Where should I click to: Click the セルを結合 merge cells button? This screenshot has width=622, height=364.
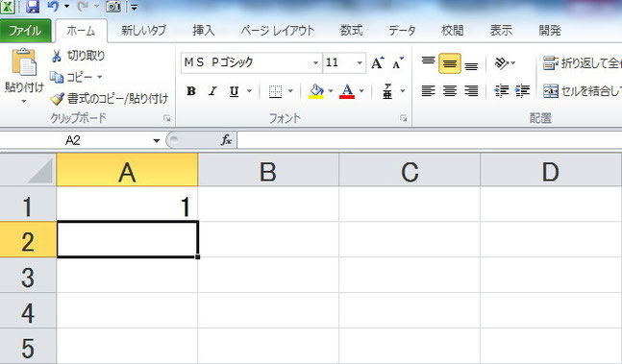click(x=582, y=91)
